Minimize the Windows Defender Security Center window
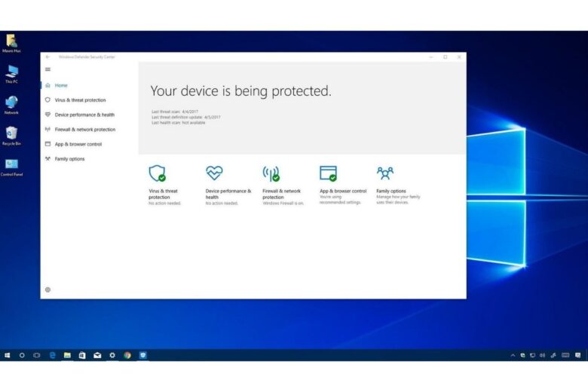This screenshot has width=588, height=392. point(431,57)
